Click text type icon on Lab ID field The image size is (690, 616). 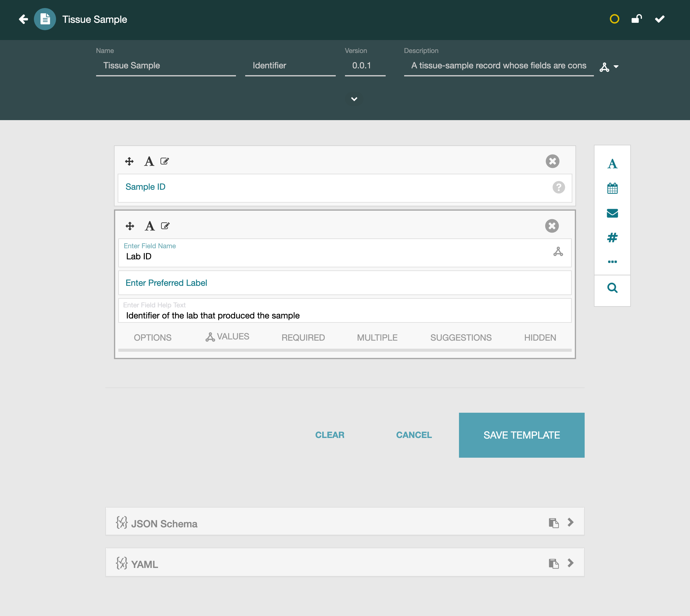tap(150, 226)
